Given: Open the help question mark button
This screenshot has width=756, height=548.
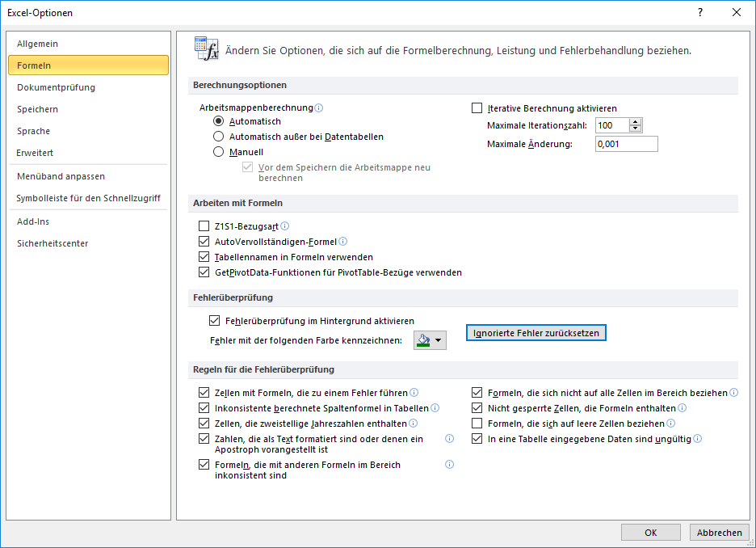Looking at the screenshot, I should [x=700, y=13].
